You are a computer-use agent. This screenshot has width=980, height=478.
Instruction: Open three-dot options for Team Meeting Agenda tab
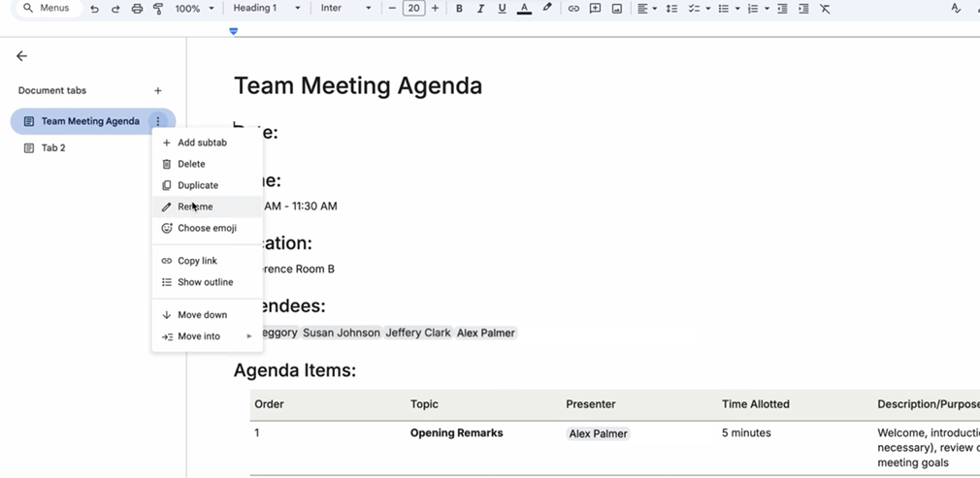pos(158,121)
